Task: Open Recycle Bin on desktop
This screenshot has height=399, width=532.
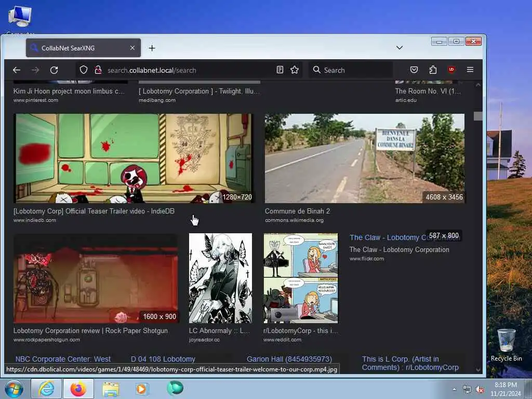Action: click(x=506, y=345)
